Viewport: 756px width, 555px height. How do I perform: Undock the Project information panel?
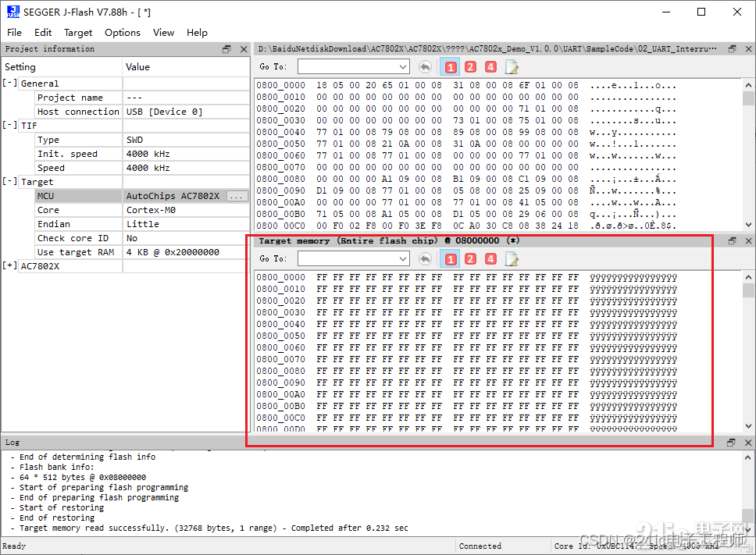(226, 49)
